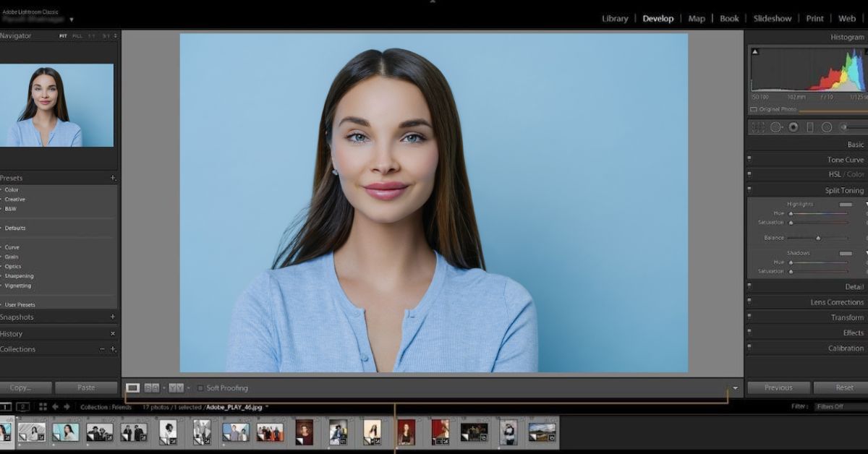
Task: Switch to Loupe view icon in toolbar
Action: pos(132,388)
